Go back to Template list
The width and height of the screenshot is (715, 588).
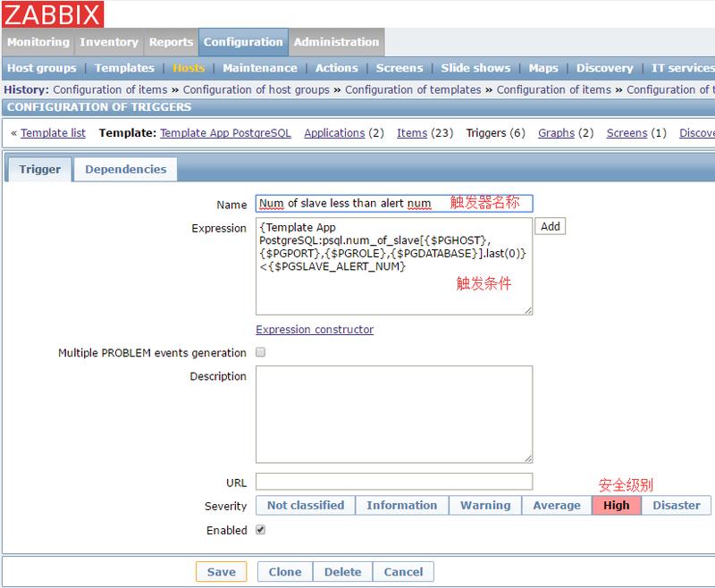point(53,133)
